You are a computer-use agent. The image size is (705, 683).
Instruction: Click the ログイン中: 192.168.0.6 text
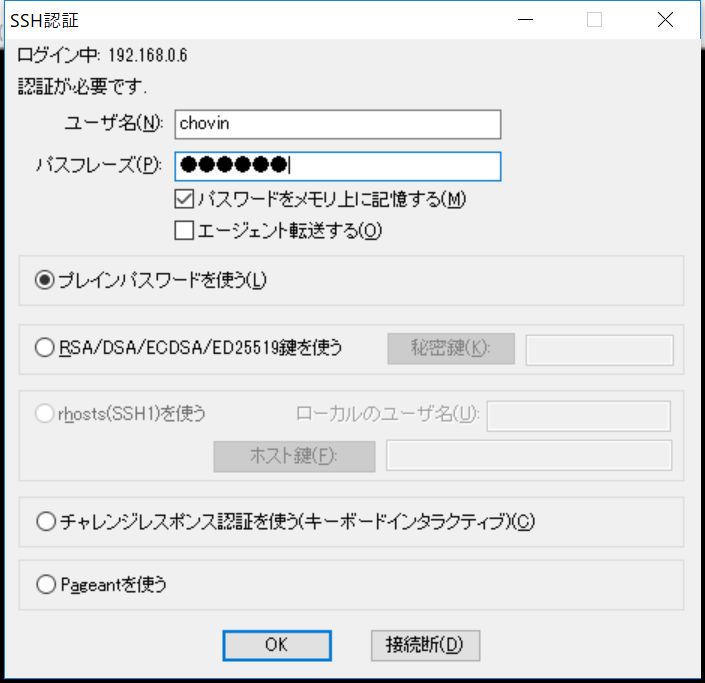pyautogui.click(x=102, y=55)
